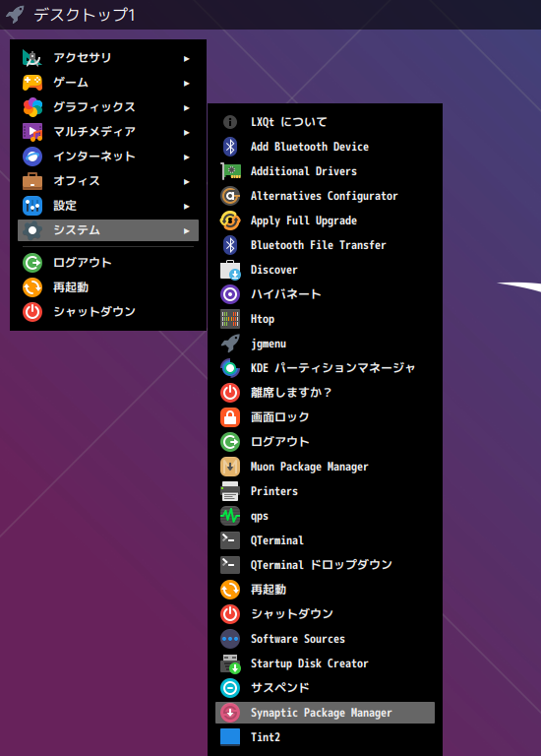This screenshot has width=541, height=756.
Task: Choose シャットダウン in the main menu
Action: click(108, 311)
